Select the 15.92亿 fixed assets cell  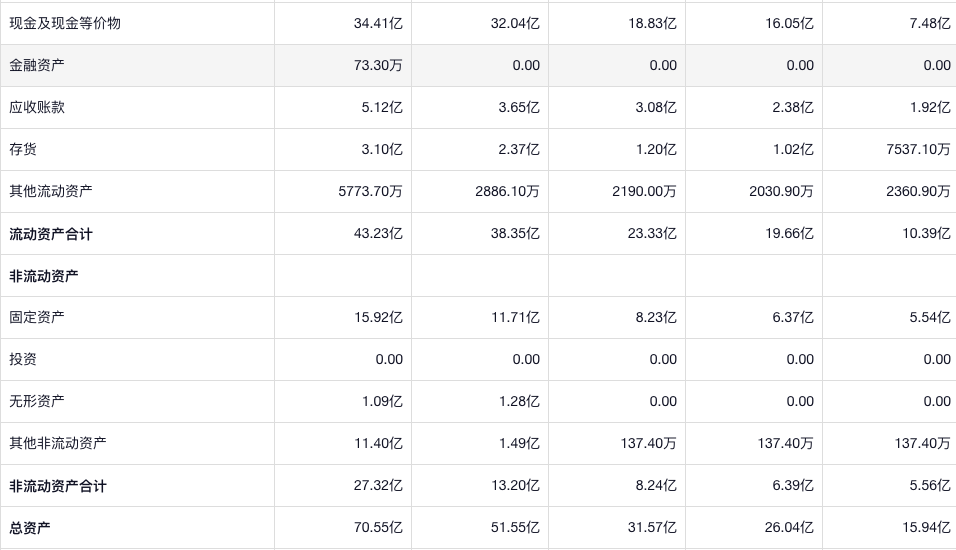coord(378,317)
